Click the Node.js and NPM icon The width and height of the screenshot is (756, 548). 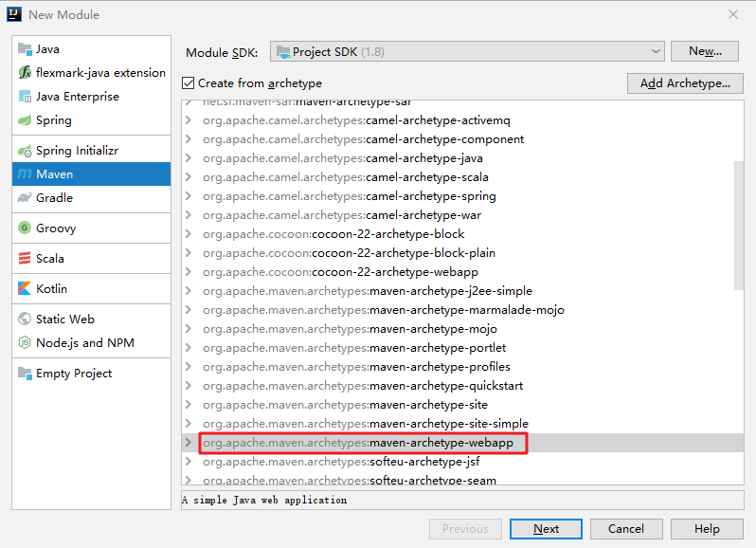click(25, 342)
